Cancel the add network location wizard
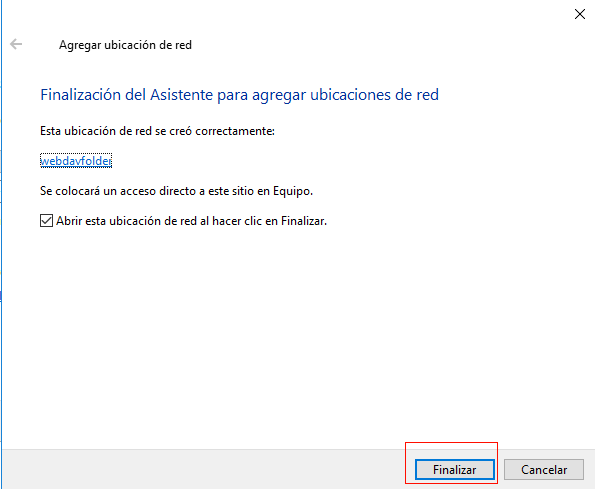Image resolution: width=595 pixels, height=489 pixels. (544, 470)
